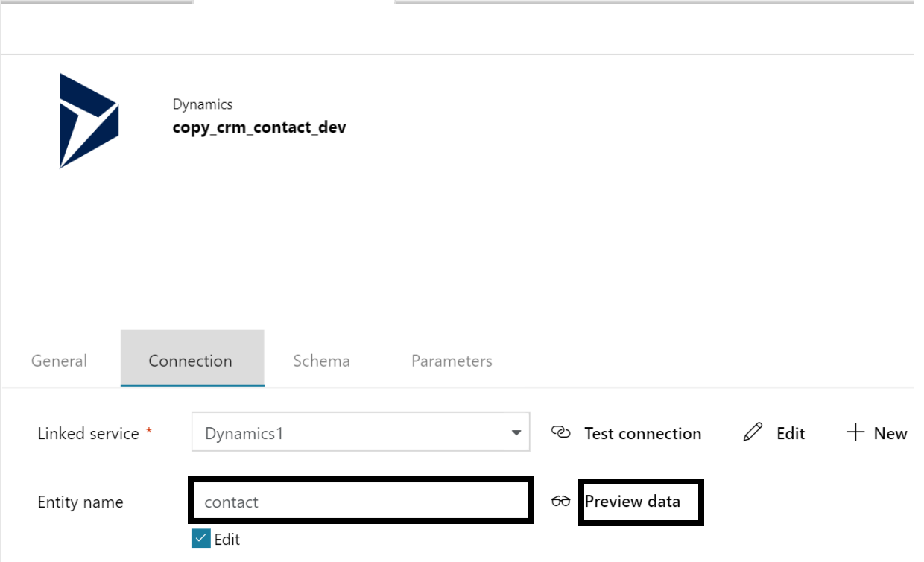This screenshot has width=924, height=562.
Task: Click the plus icon next to New
Action: [x=855, y=432]
